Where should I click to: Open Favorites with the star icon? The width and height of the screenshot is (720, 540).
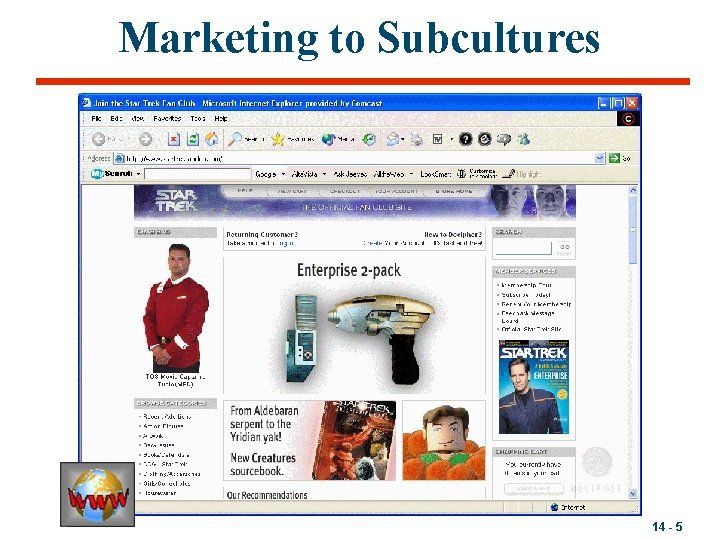pyautogui.click(x=277, y=139)
